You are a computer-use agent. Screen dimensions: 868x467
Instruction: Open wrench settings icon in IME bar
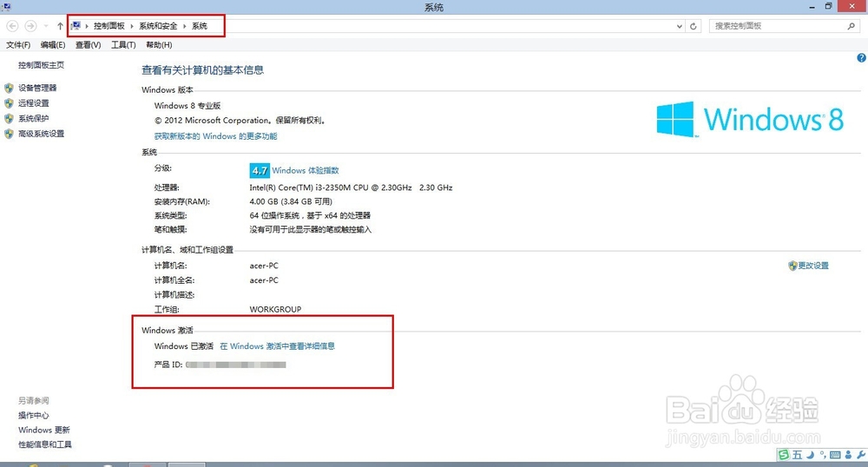pyautogui.click(x=861, y=455)
